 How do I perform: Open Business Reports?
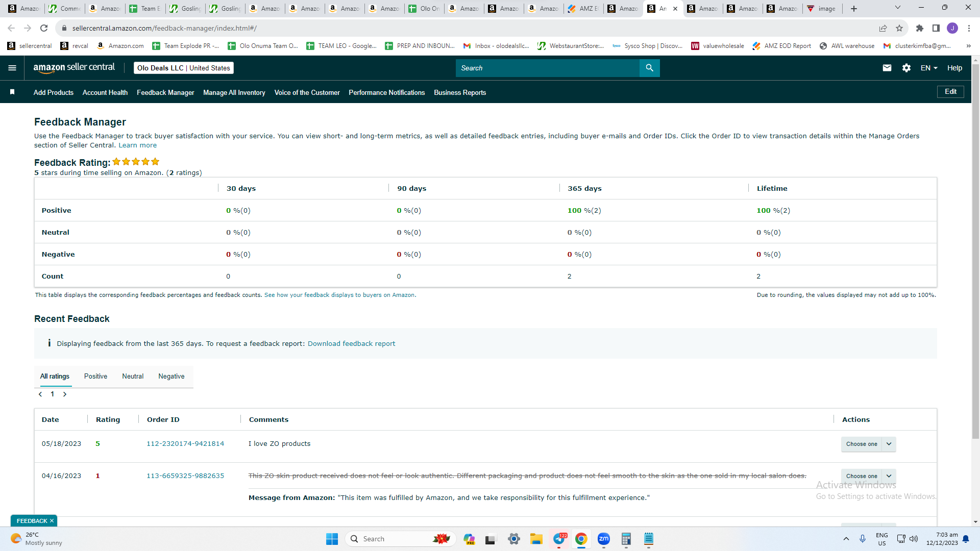460,92
